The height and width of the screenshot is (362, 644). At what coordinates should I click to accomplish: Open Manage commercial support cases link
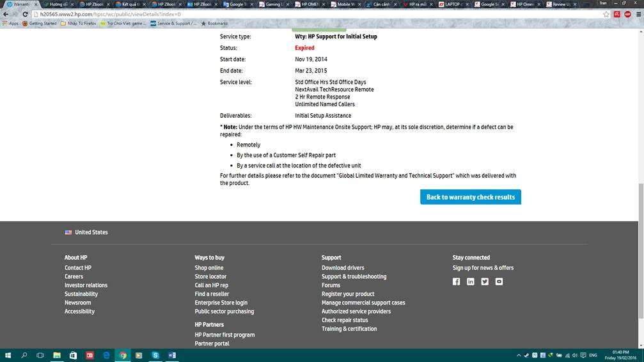[363, 303]
